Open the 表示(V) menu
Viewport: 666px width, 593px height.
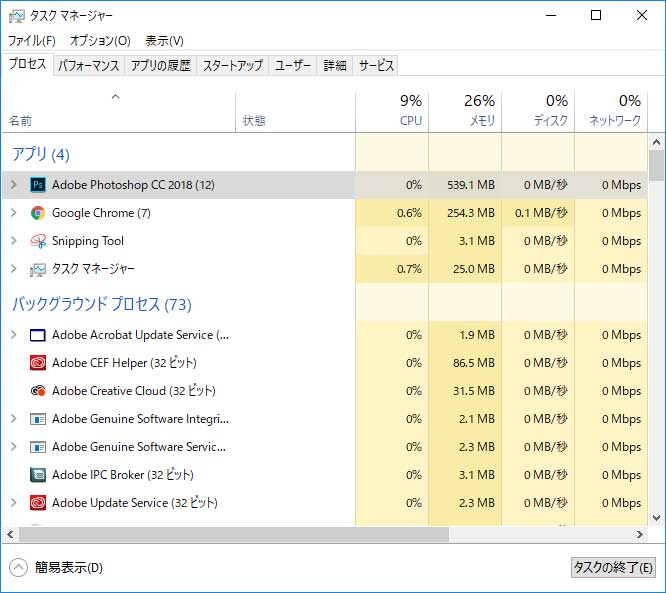pyautogui.click(x=164, y=41)
